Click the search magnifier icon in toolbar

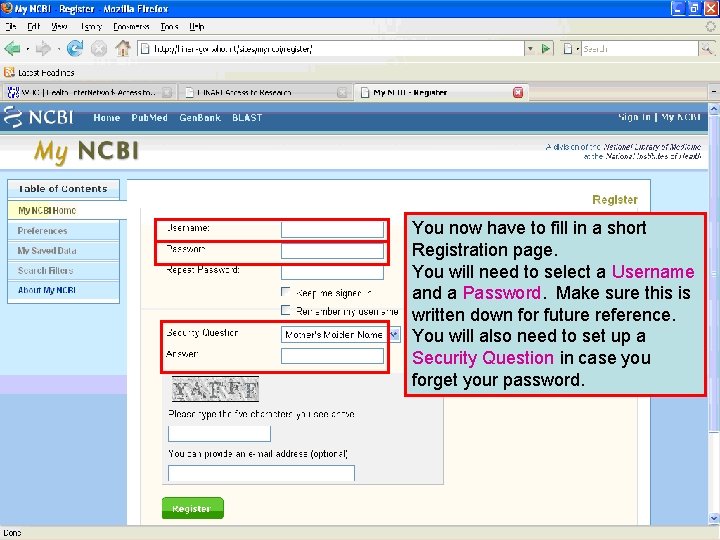tap(706, 48)
